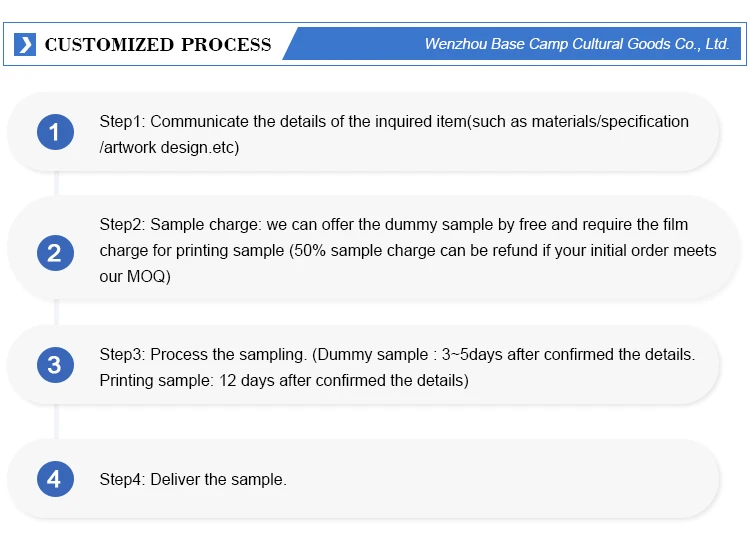
Task: Click the connector line between steps 3 and 4
Action: (x=57, y=422)
